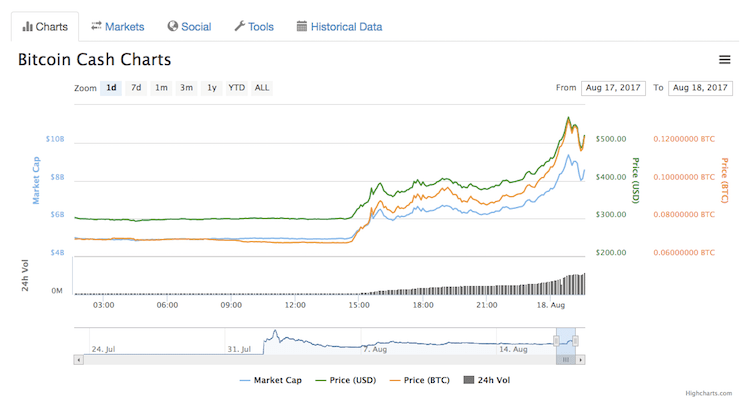The image size is (750, 407).
Task: Set zoom to 1m
Action: [161, 88]
